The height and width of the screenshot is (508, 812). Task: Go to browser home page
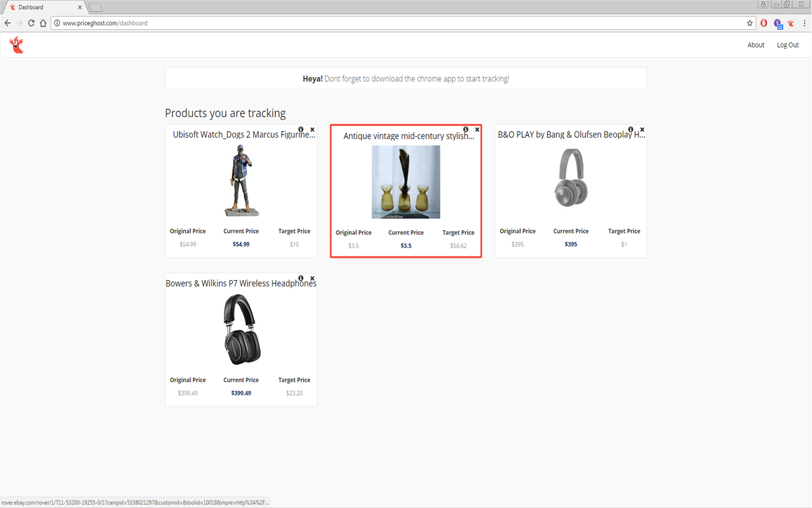(43, 23)
